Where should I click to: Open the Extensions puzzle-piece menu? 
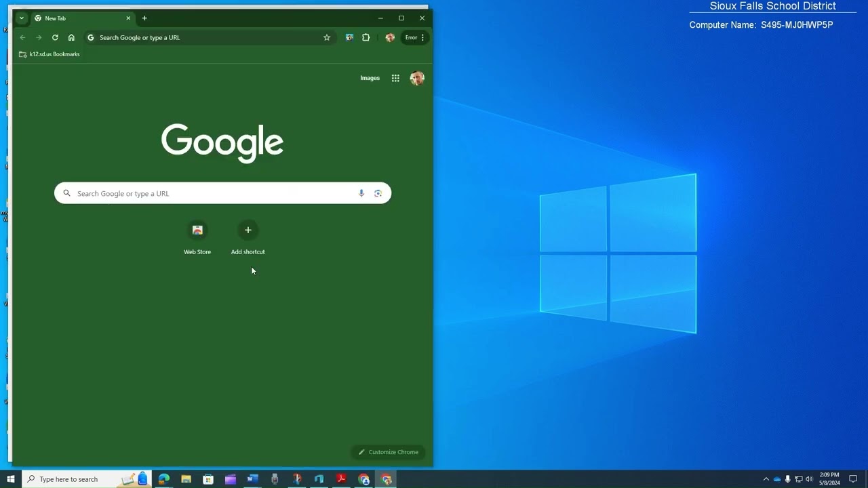[366, 37]
